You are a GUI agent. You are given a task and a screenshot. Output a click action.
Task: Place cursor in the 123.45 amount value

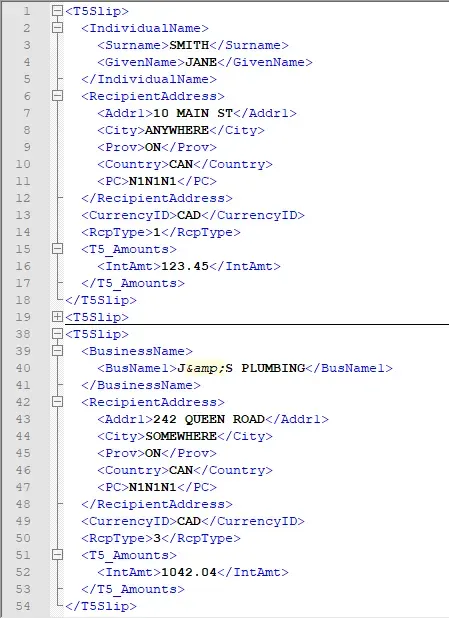(x=185, y=266)
